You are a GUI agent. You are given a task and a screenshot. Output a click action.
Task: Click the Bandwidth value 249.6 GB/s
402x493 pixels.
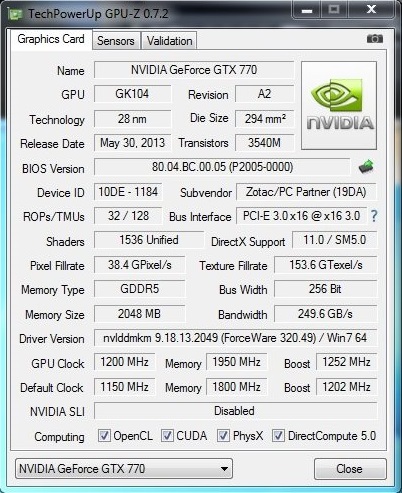326,314
